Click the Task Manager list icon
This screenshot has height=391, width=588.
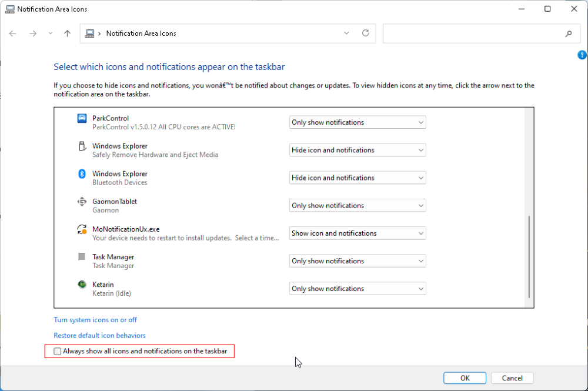[81, 257]
